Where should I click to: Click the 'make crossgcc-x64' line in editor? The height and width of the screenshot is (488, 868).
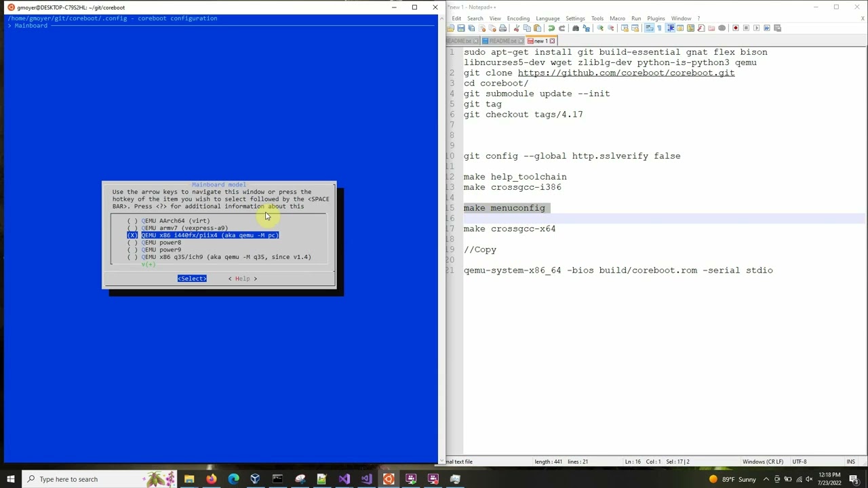[x=509, y=229]
